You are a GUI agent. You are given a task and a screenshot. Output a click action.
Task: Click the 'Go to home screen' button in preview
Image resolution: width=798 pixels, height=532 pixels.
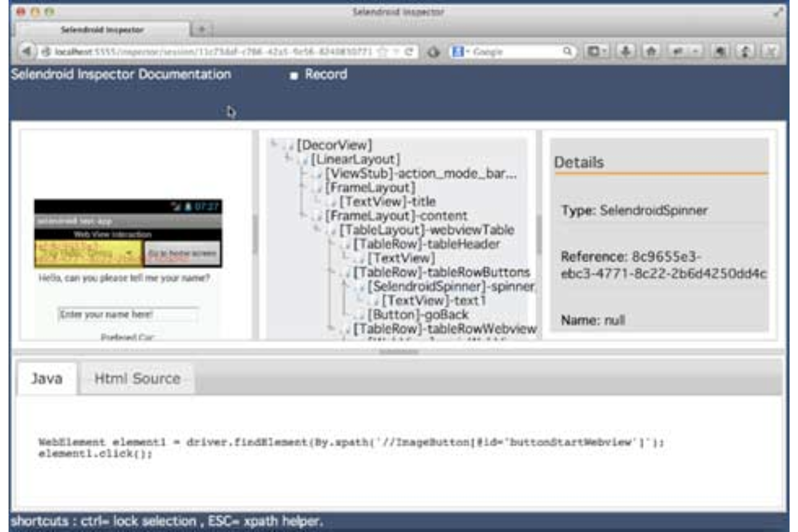click(182, 253)
